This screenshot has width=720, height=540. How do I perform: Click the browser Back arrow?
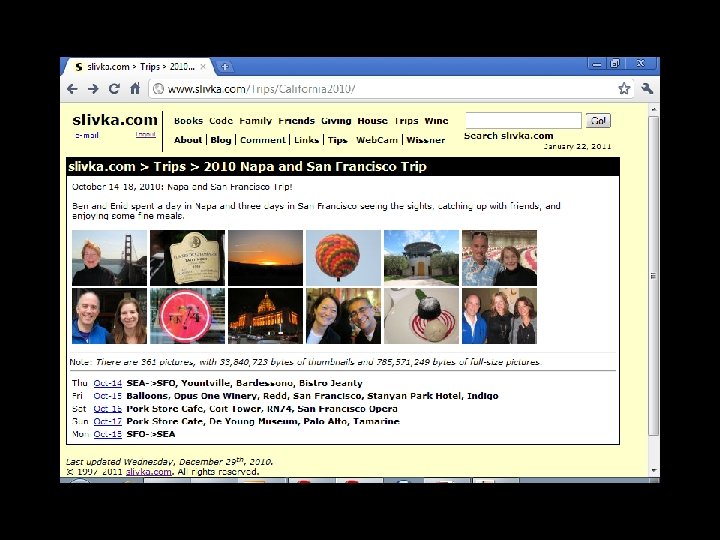(x=72, y=89)
